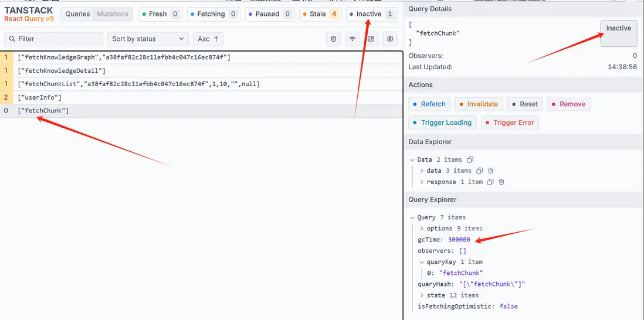Clear the query cache with trash icon
The height and width of the screenshot is (320, 644).
click(333, 39)
